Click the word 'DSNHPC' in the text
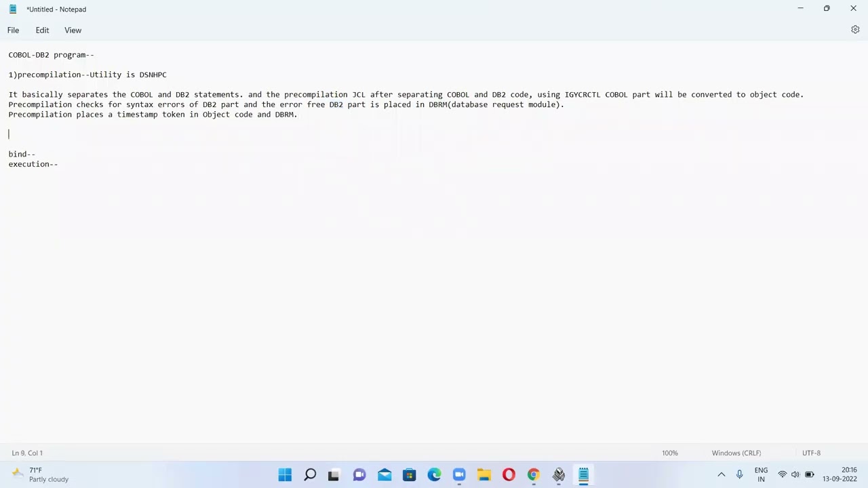Image resolution: width=868 pixels, height=488 pixels. coord(153,75)
